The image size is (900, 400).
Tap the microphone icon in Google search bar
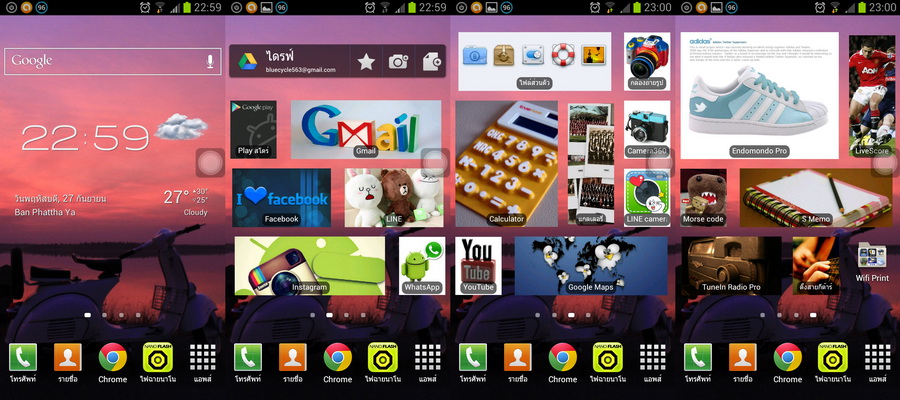pyautogui.click(x=211, y=61)
